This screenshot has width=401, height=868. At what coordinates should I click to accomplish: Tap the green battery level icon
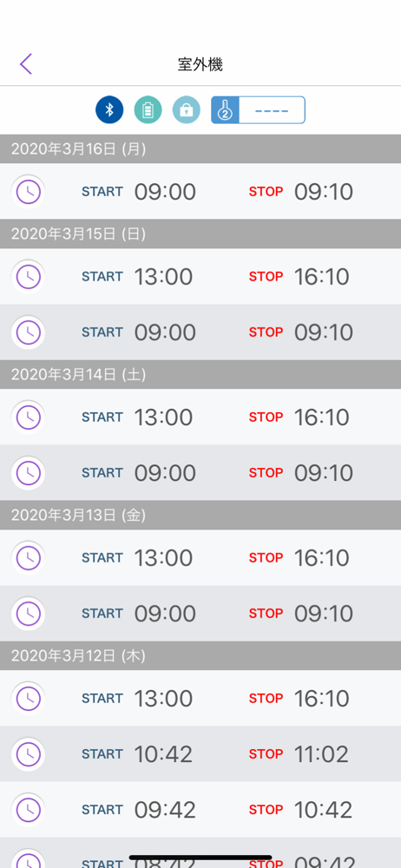[x=148, y=109]
